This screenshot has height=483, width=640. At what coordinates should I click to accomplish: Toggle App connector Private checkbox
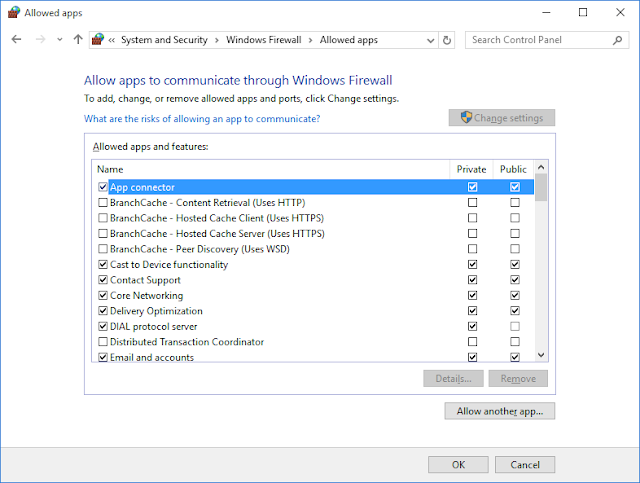click(473, 187)
